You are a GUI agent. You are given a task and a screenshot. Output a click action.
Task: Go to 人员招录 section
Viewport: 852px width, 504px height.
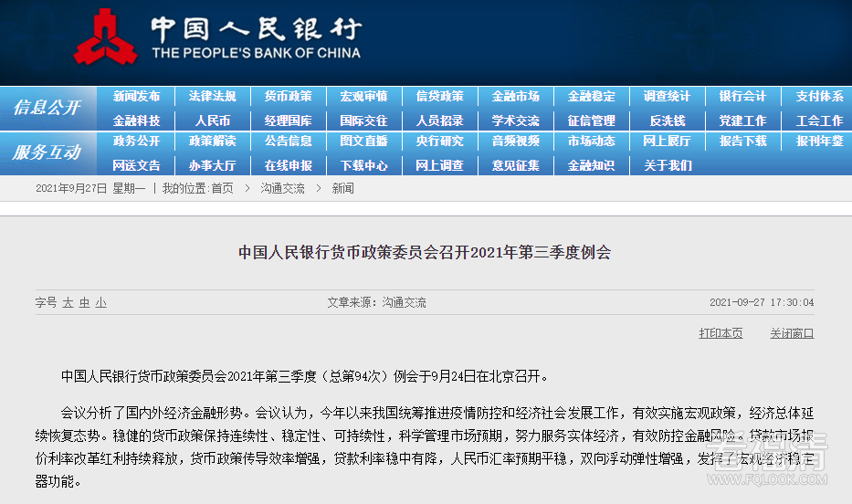(x=439, y=121)
